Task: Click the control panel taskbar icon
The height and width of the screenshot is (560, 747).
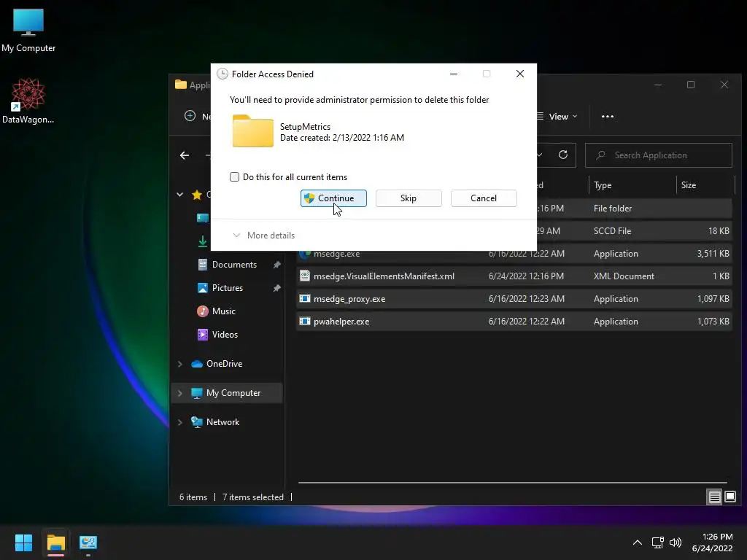Action: (x=88, y=542)
